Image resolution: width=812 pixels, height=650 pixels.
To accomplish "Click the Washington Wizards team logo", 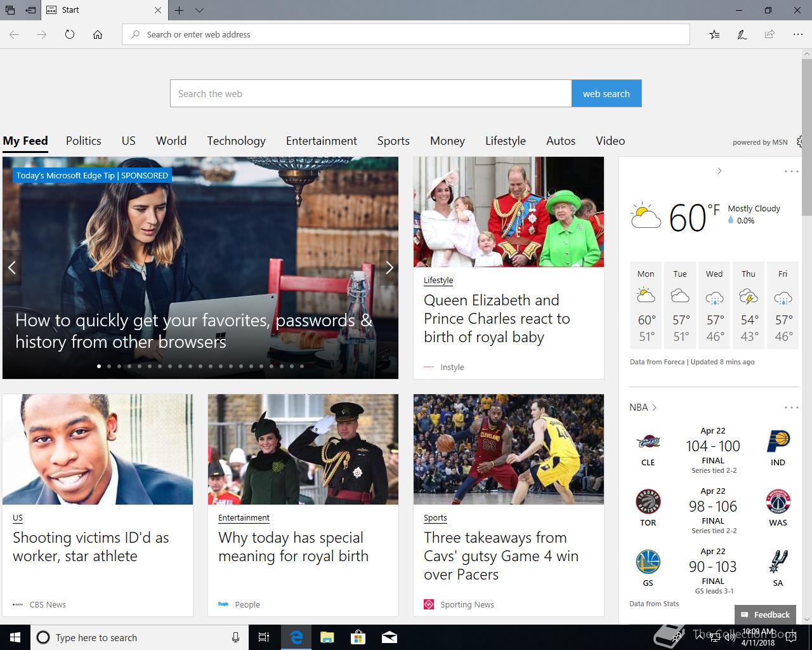I will point(778,502).
